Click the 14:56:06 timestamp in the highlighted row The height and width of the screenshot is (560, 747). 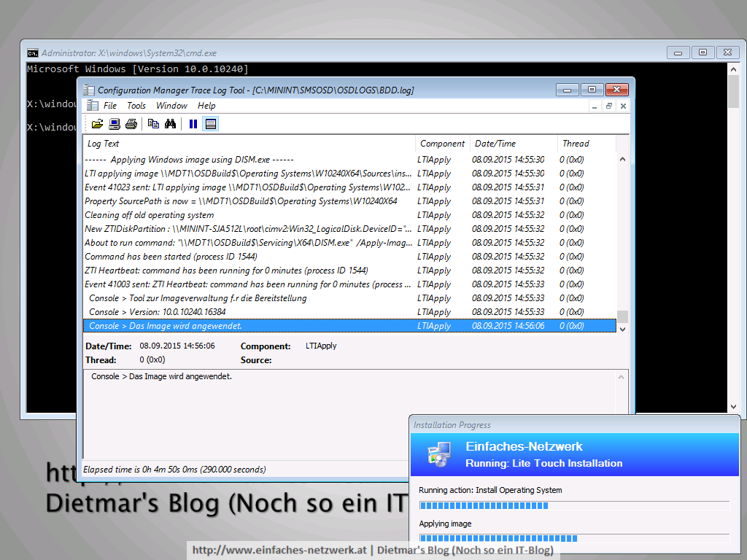(508, 326)
